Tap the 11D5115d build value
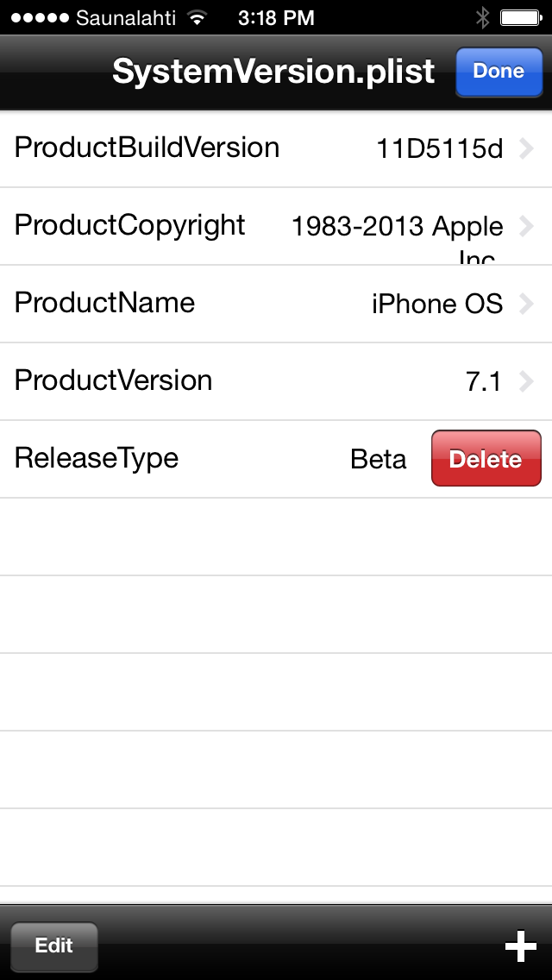 440,149
